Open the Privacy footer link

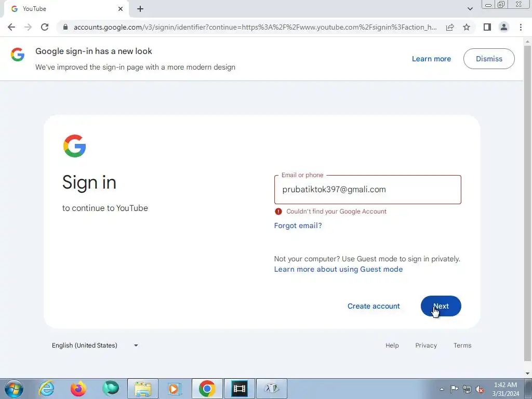[426, 345]
